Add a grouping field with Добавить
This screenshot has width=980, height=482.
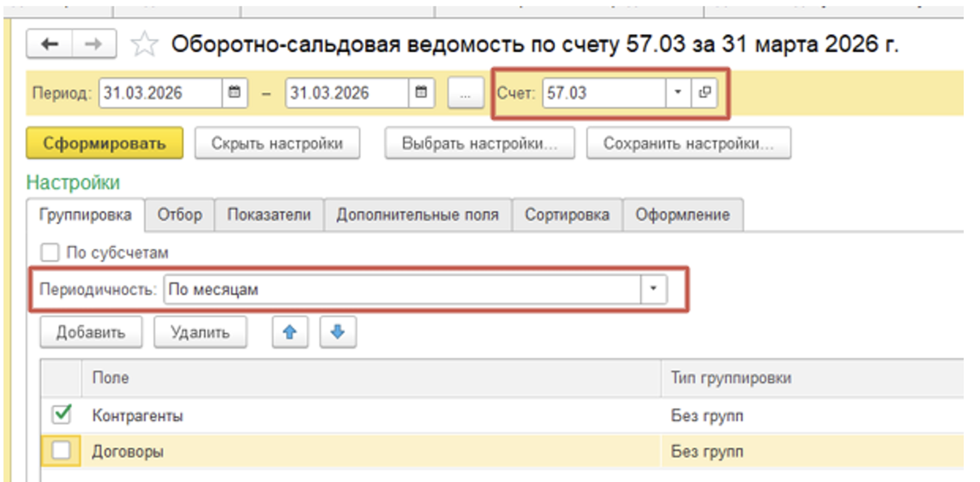point(91,332)
